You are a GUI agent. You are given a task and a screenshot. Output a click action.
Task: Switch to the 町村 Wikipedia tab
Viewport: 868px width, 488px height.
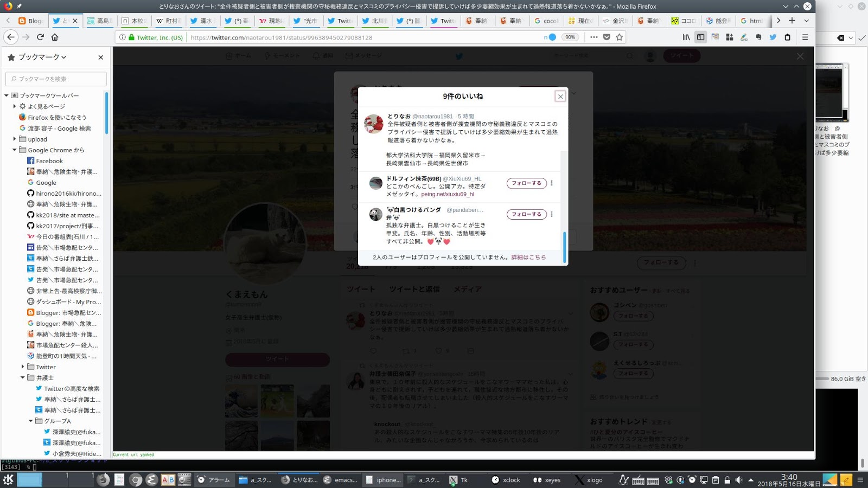coord(168,21)
